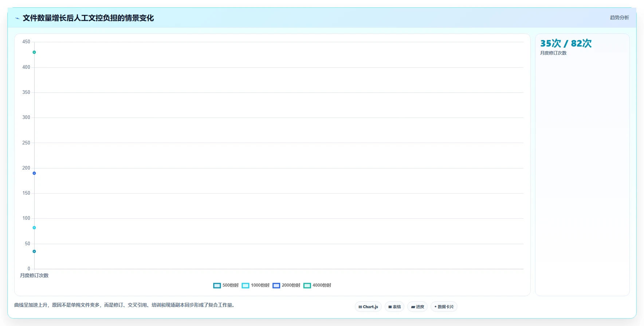Click the icon beside the chart title
The height and width of the screenshot is (326, 644).
[17, 18]
